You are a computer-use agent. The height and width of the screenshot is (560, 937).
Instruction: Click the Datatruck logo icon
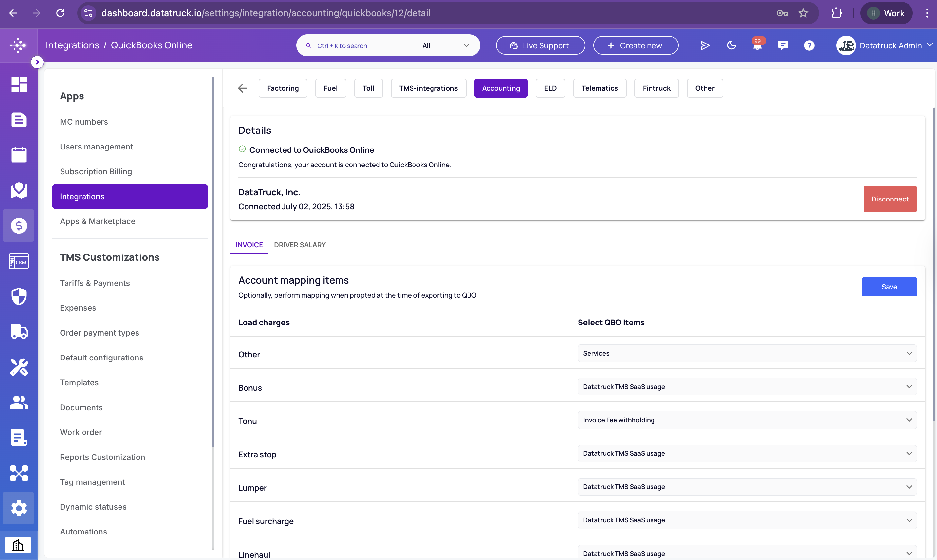click(18, 45)
